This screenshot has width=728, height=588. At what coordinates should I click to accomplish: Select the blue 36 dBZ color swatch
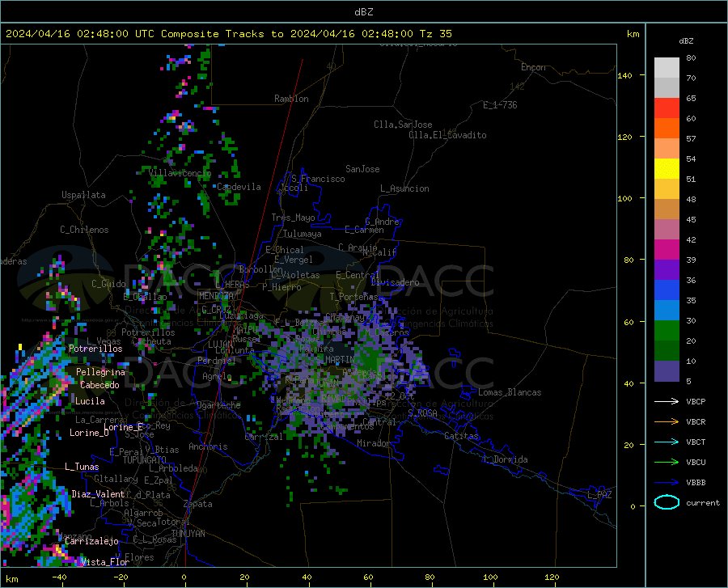pyautogui.click(x=667, y=290)
